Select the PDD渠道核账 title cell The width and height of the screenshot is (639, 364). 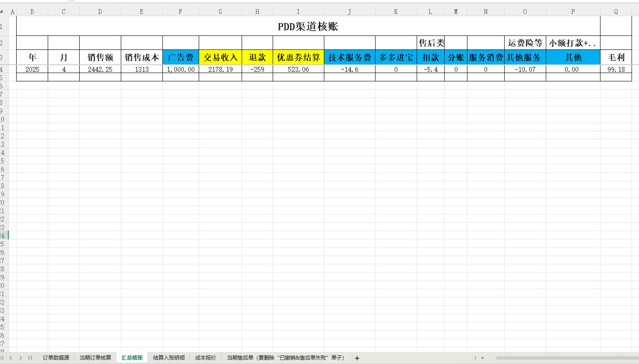click(x=308, y=26)
